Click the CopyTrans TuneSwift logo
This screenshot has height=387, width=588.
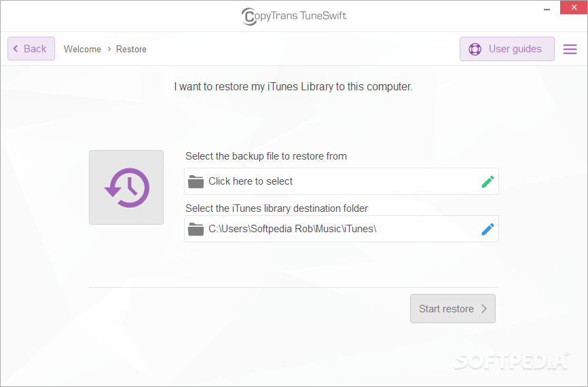click(x=294, y=16)
